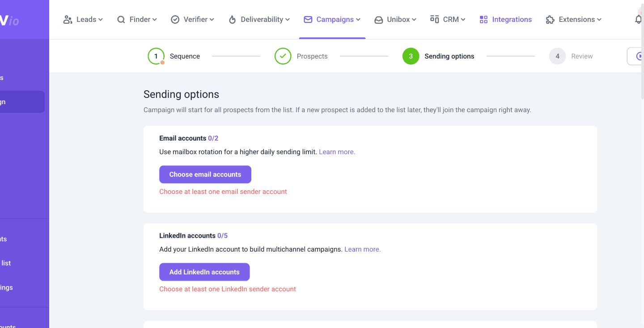644x328 pixels.
Task: Click the Extensions puzzle icon
Action: 550,20
